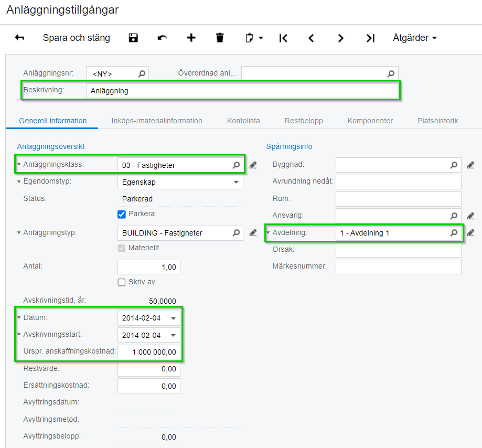482x448 pixels.
Task: Click the Restvärde input field
Action: pyautogui.click(x=149, y=369)
